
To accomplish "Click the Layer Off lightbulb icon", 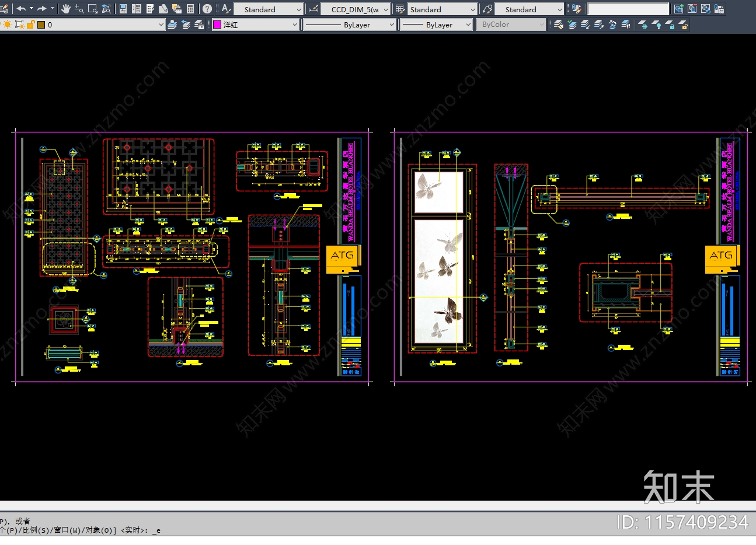I will (656, 25).
